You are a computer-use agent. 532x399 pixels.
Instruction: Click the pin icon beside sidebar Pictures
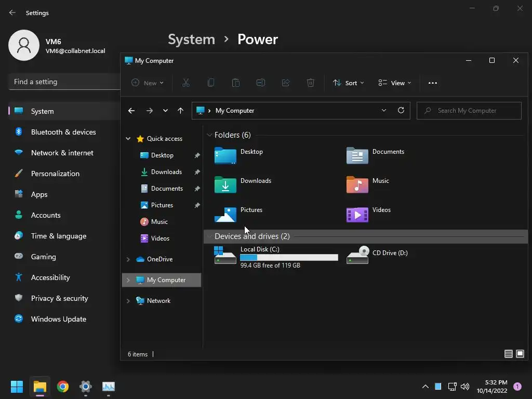click(197, 205)
